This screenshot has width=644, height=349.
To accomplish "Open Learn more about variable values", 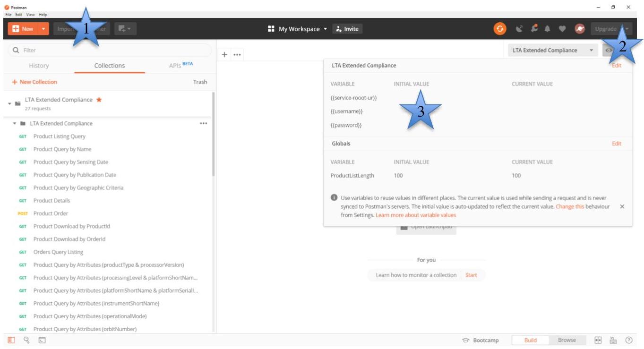I will (416, 215).
